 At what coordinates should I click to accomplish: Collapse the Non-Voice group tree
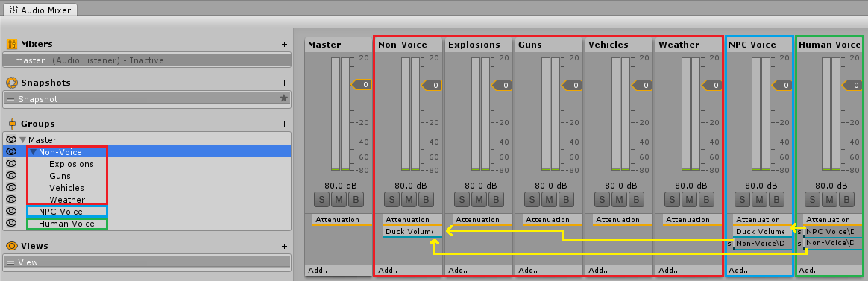34,152
